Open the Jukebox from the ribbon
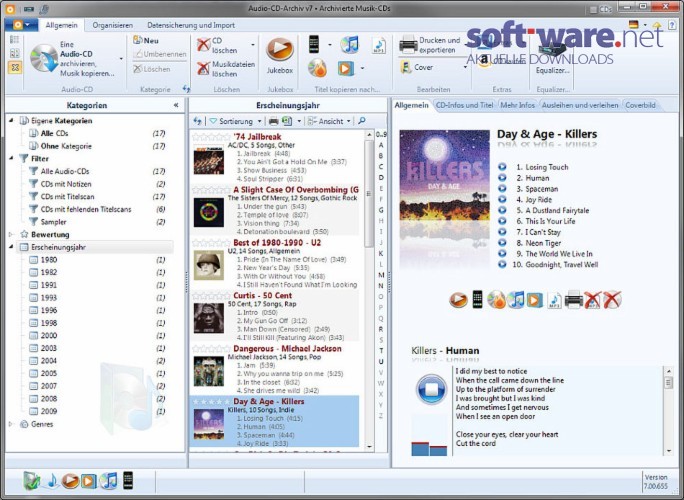 click(280, 56)
